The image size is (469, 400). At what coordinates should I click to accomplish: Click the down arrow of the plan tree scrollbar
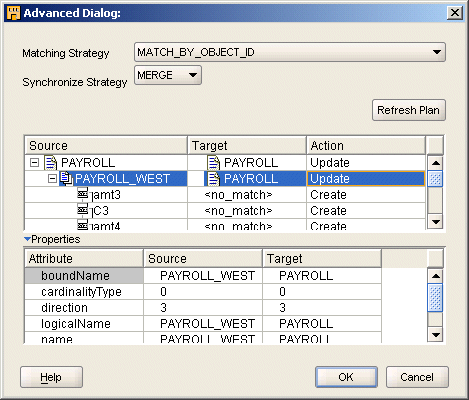[x=436, y=221]
